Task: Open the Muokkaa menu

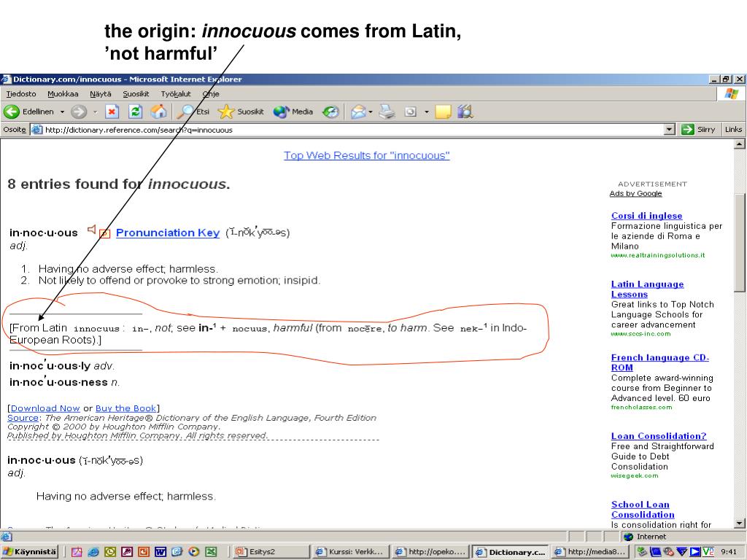Action: click(x=63, y=94)
